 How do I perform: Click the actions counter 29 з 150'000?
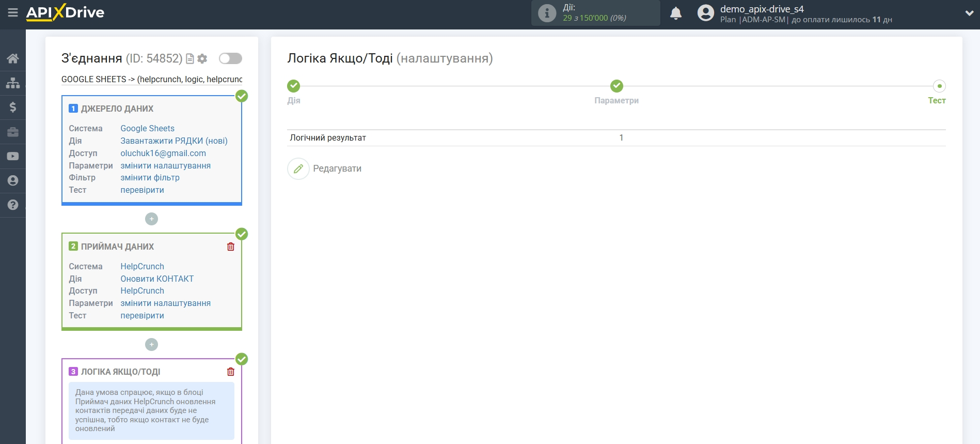[x=594, y=18]
